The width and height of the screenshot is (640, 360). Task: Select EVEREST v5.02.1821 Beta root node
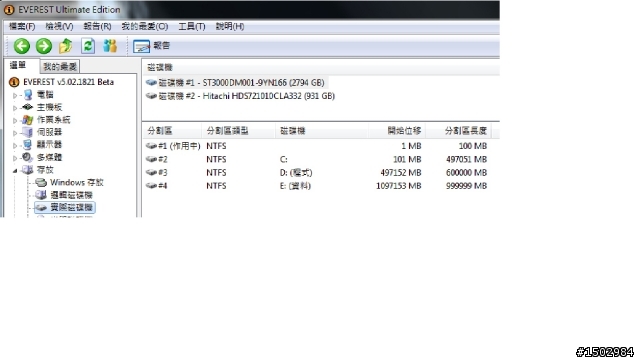coord(68,82)
